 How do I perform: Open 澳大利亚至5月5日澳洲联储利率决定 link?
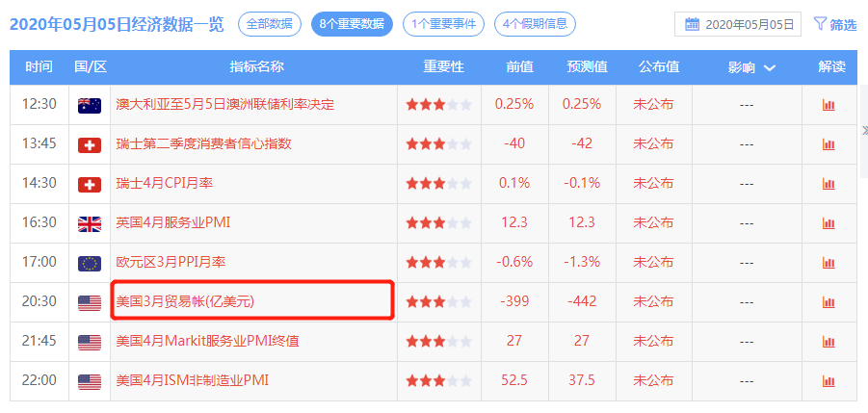coord(225,104)
